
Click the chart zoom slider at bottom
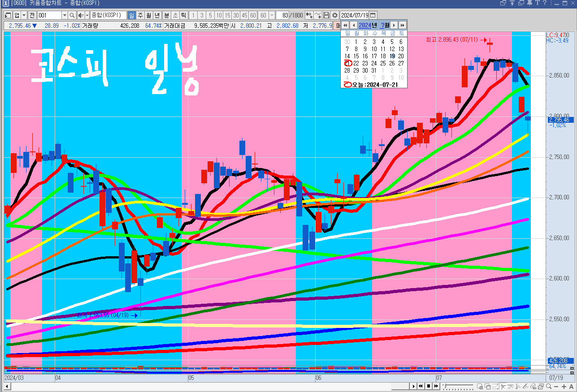[x=458, y=386]
